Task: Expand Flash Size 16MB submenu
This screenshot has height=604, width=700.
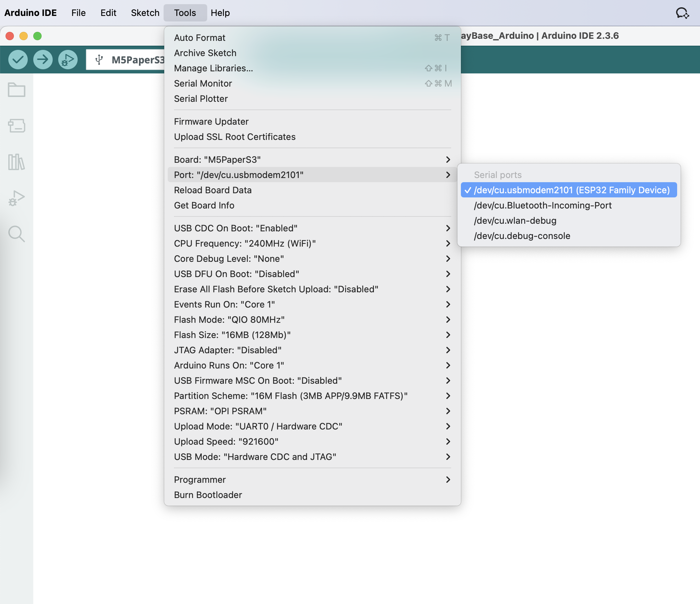Action: coord(312,335)
